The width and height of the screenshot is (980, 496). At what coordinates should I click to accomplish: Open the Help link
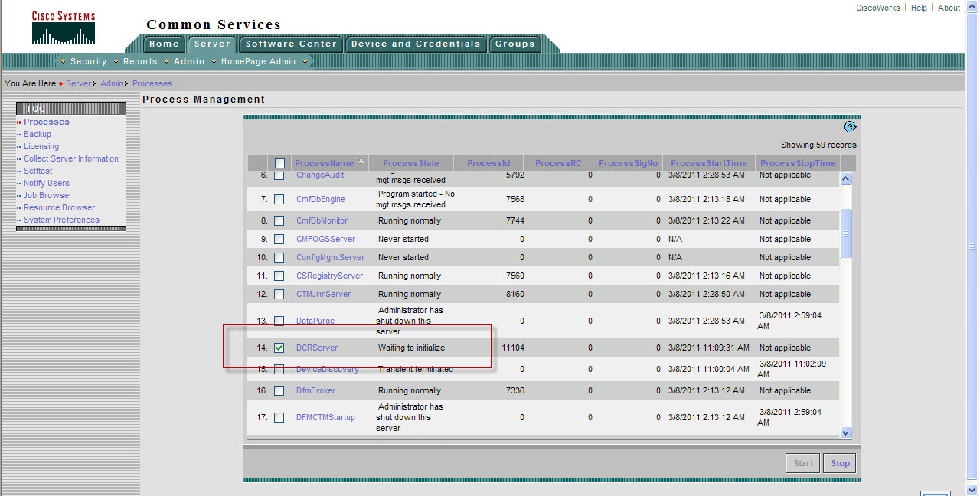coord(919,8)
